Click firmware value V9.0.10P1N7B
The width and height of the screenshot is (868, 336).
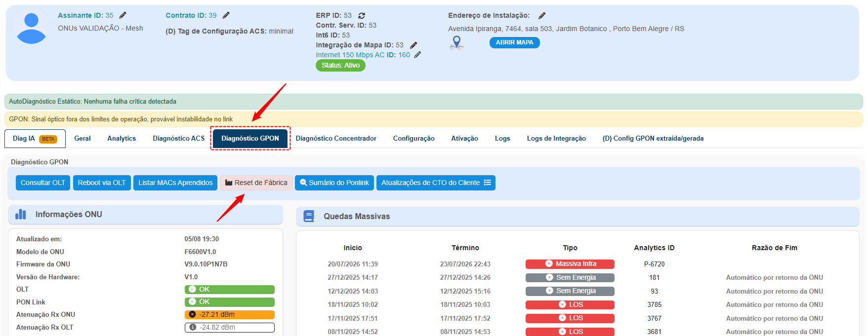point(206,264)
